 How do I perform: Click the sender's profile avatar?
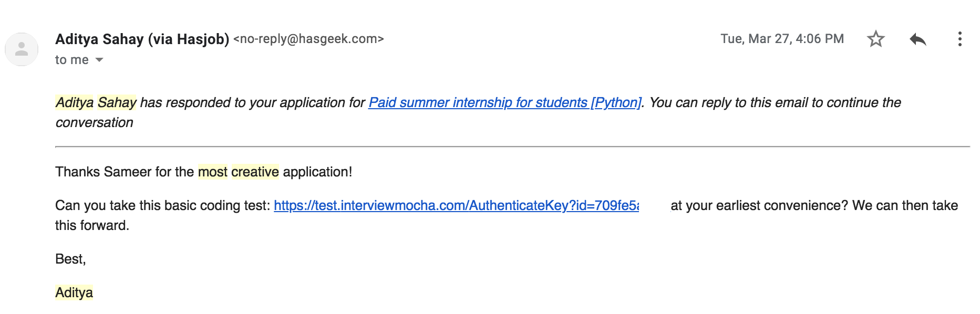pos(22,49)
